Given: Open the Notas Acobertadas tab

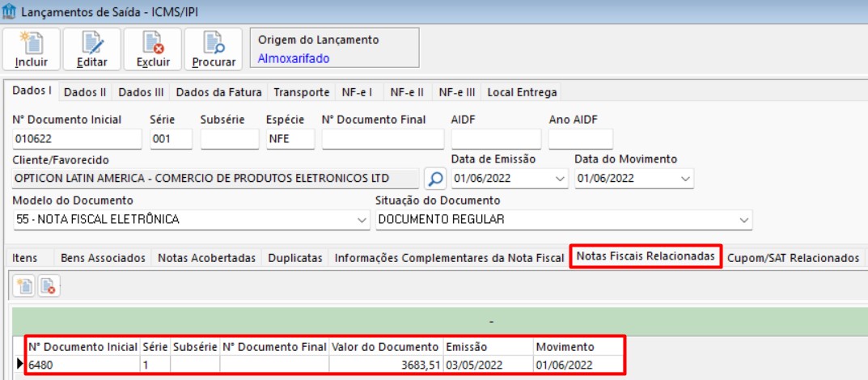Looking at the screenshot, I should point(206,258).
